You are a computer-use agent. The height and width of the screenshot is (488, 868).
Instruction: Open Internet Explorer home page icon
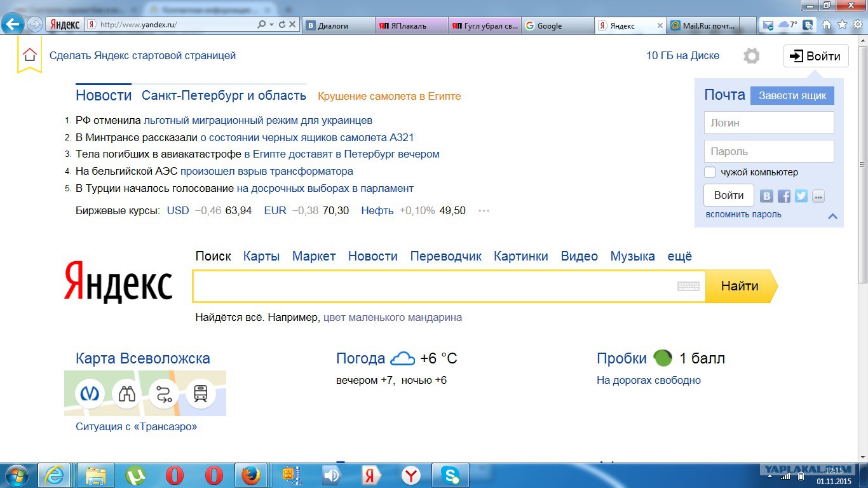(x=827, y=25)
